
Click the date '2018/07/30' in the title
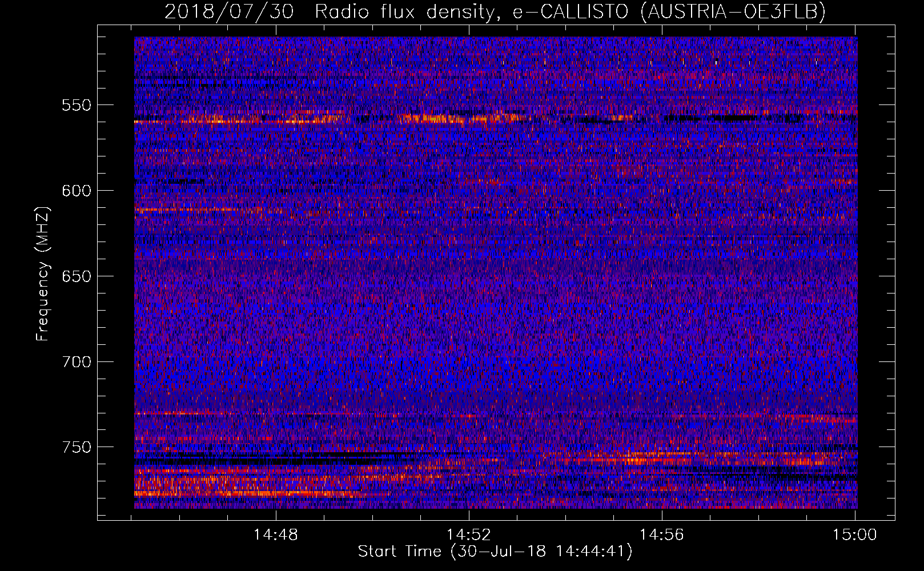229,11
